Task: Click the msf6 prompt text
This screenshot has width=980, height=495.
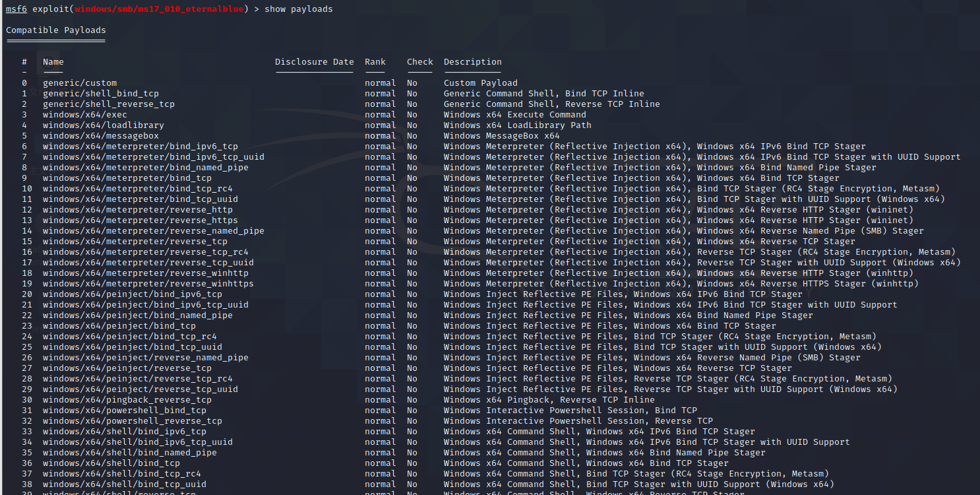Action: [16, 9]
